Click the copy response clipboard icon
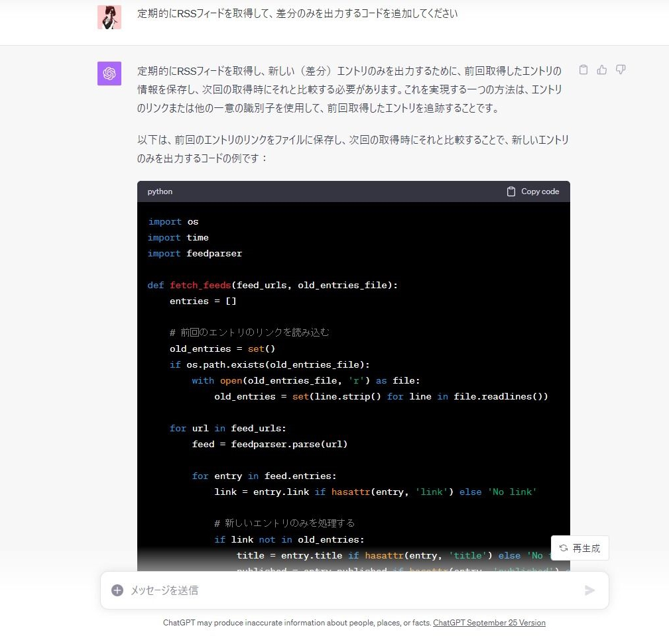This screenshot has height=644, width=669. point(583,70)
